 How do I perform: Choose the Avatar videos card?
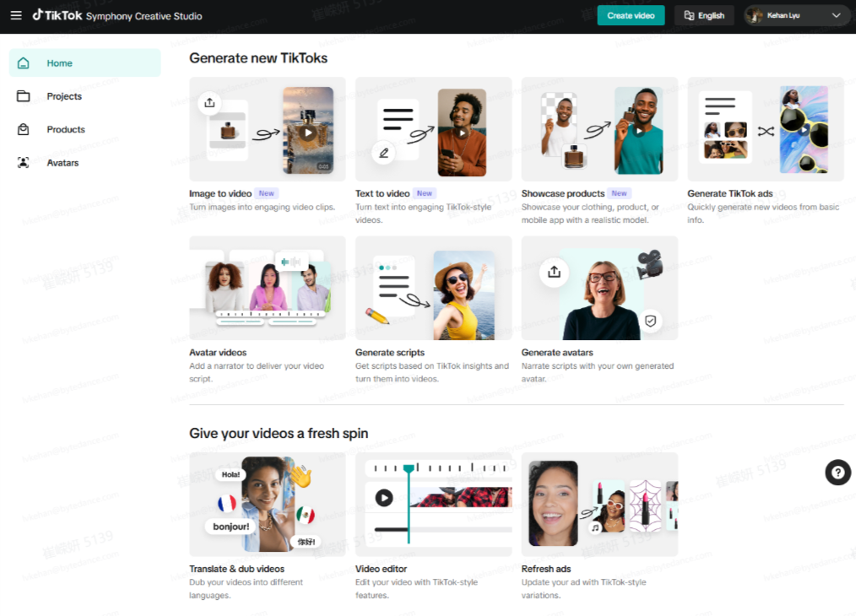click(267, 288)
